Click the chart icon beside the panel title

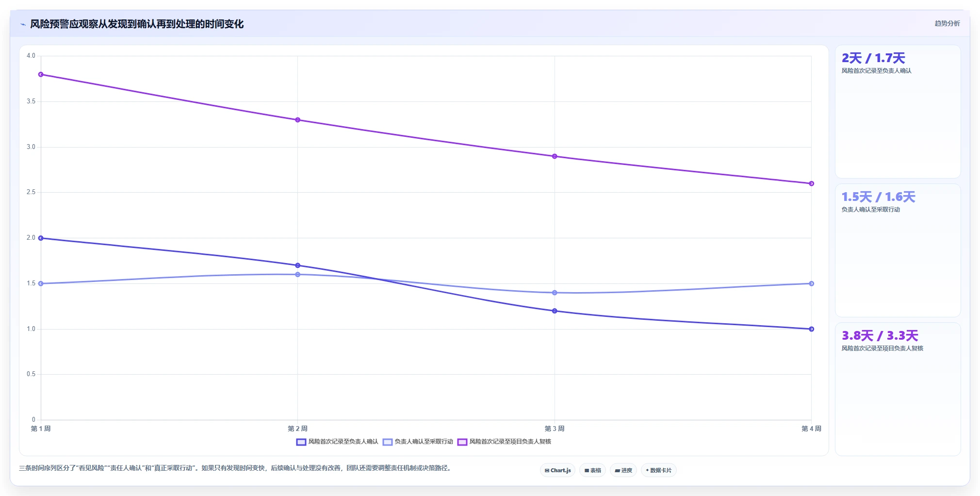(23, 24)
